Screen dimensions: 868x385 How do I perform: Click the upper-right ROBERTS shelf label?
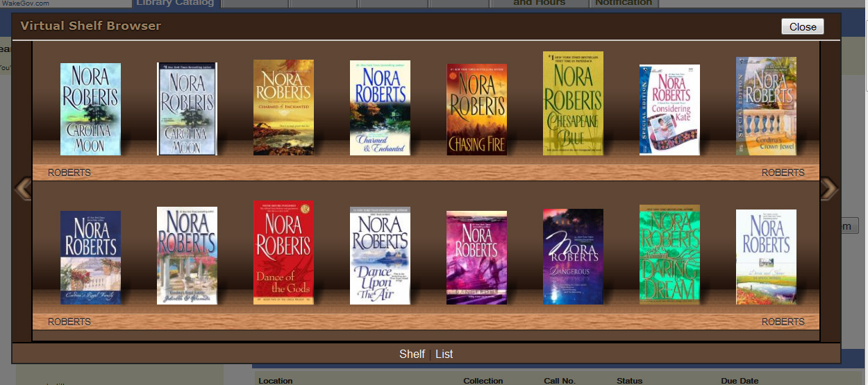point(783,173)
